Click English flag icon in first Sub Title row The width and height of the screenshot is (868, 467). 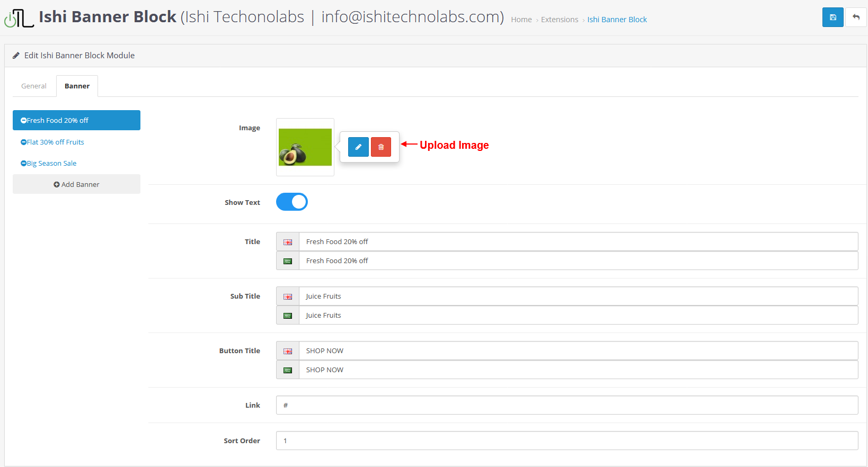(x=288, y=297)
